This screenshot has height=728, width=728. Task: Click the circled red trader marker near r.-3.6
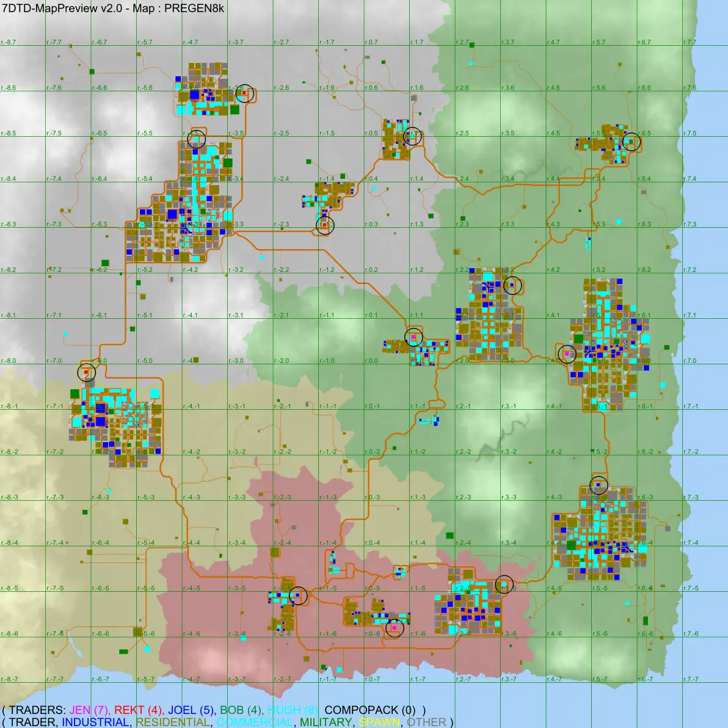coord(245,94)
